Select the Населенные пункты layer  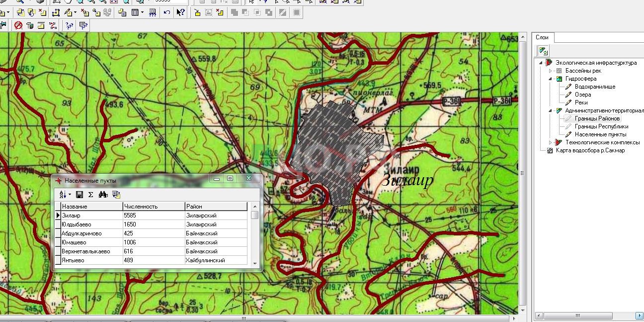(x=600, y=134)
